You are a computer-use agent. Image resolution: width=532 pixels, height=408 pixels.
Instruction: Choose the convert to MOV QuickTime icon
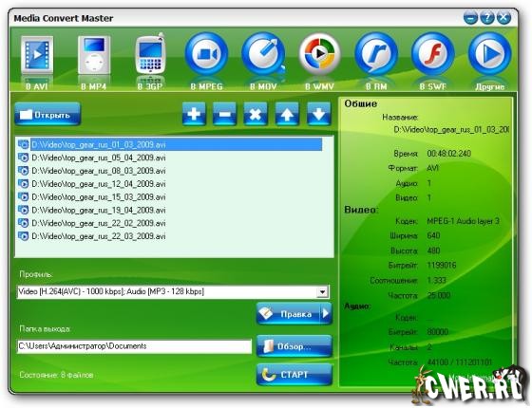pos(263,54)
